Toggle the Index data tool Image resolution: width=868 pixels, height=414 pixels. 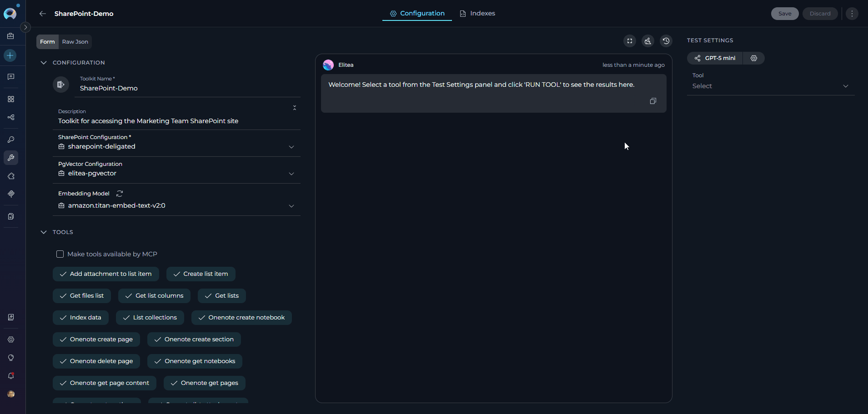point(80,318)
